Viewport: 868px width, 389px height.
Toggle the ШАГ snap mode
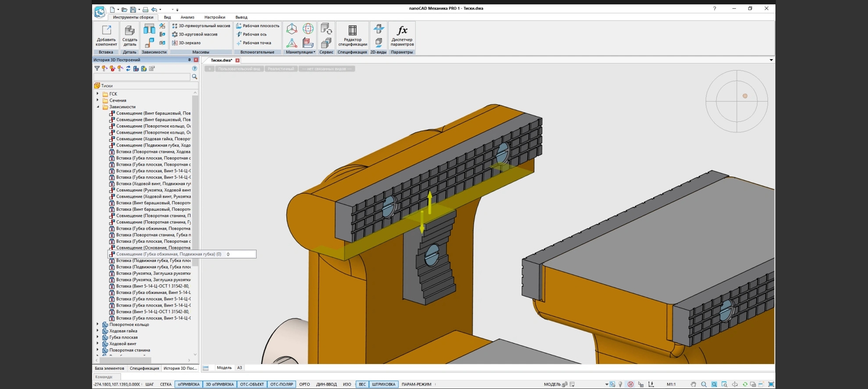coord(150,384)
